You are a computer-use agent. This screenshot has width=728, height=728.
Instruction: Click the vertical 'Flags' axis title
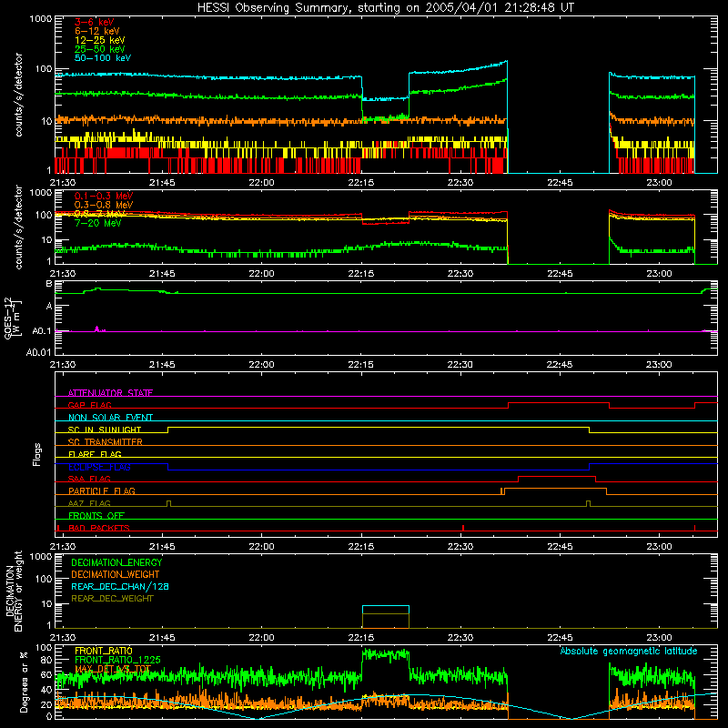coord(37,454)
